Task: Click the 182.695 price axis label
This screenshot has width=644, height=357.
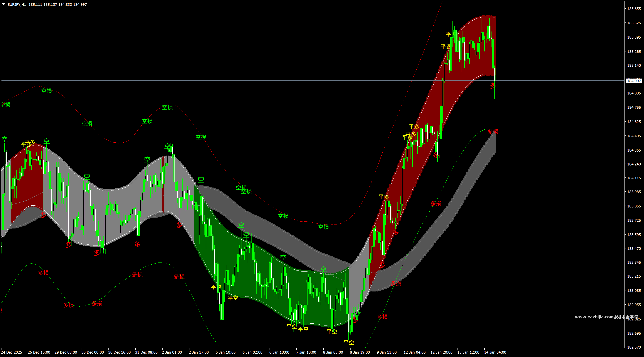Action: click(634, 333)
